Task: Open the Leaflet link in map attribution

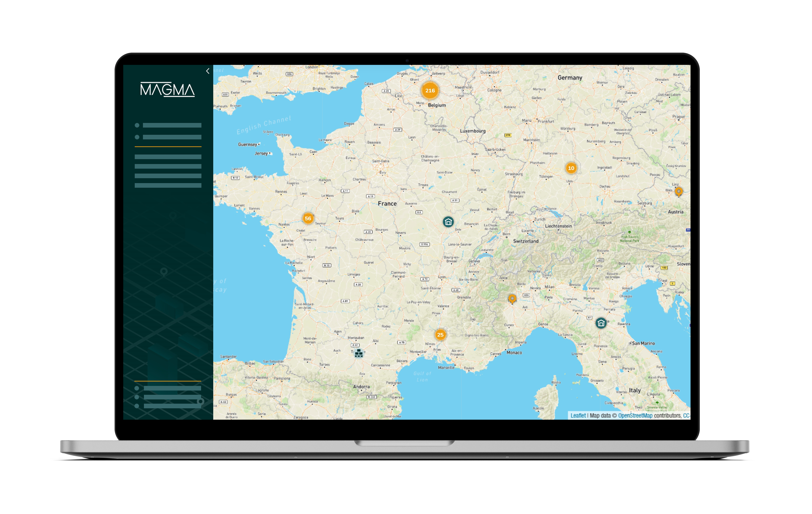Action: pos(578,416)
